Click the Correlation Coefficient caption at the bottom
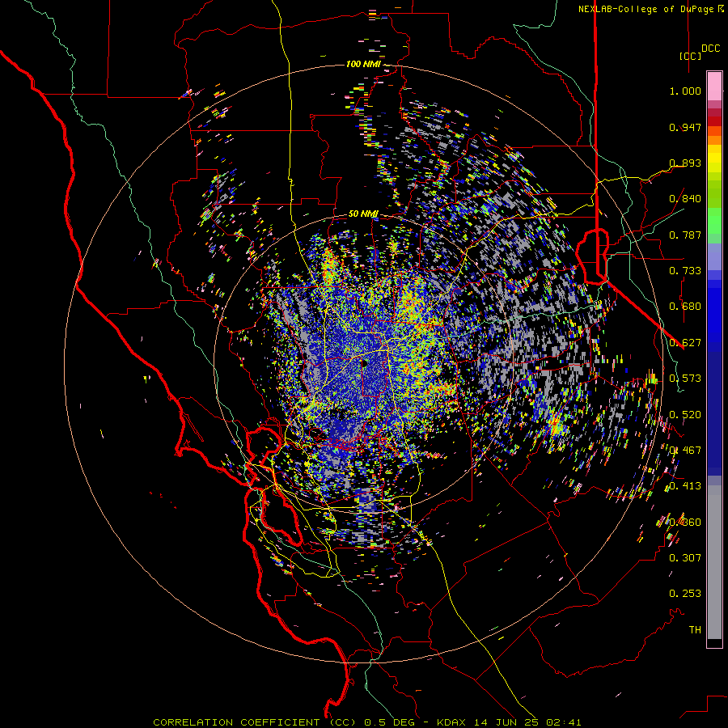 366,722
